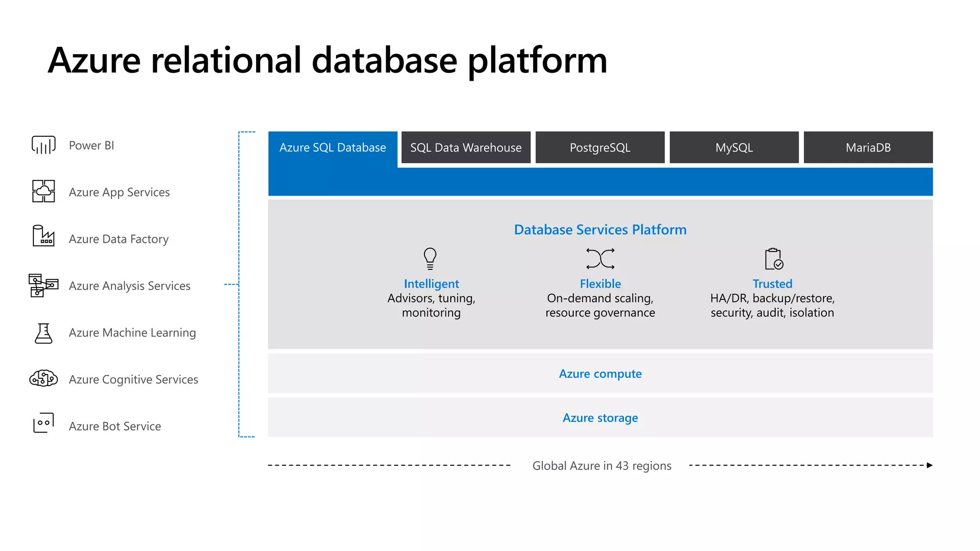
Task: Choose the MariaDB tab
Action: coord(869,147)
